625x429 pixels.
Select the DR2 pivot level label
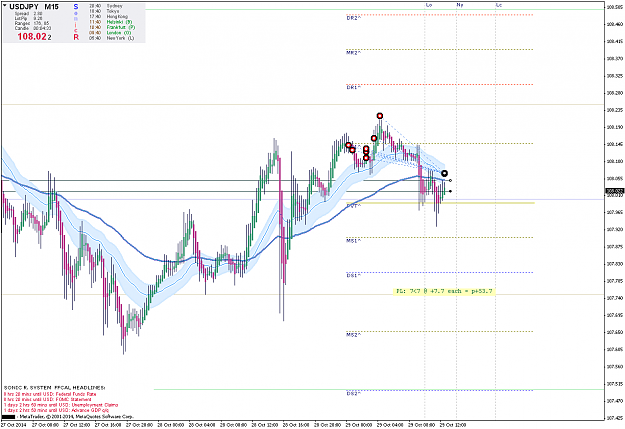(354, 18)
